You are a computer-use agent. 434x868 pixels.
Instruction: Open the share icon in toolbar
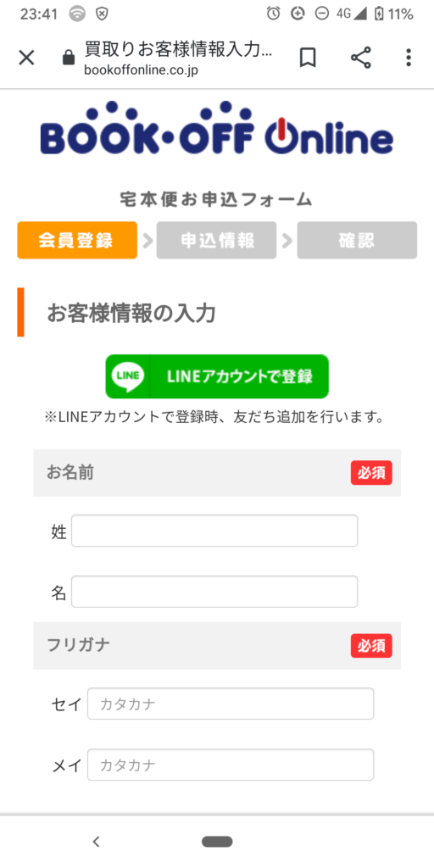pos(361,58)
